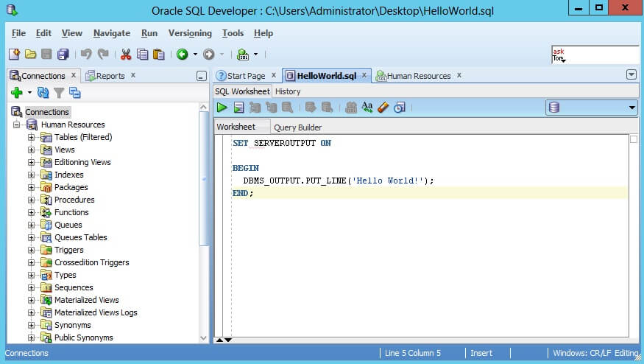The width and height of the screenshot is (644, 364).
Task: Open the Navigate menu
Action: click(112, 33)
